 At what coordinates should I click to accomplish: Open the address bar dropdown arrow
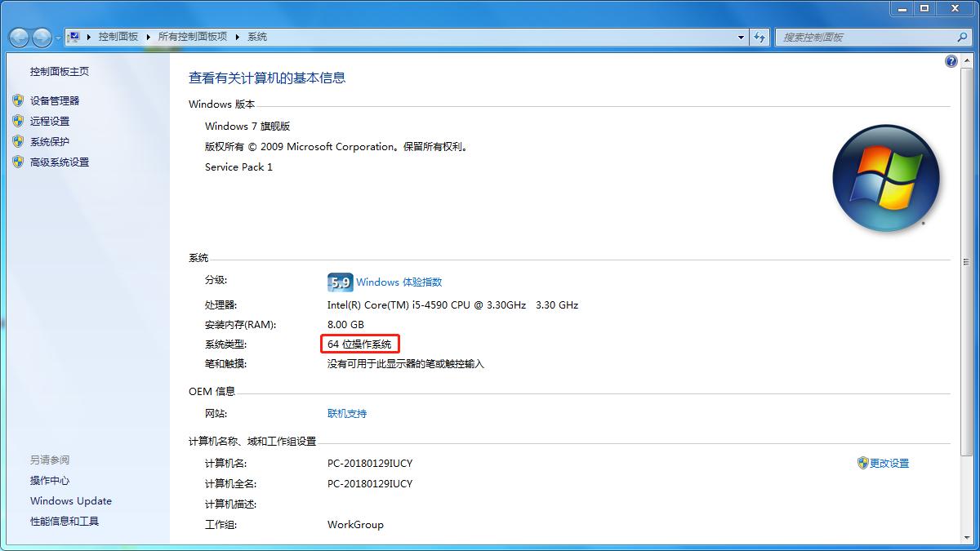point(740,37)
